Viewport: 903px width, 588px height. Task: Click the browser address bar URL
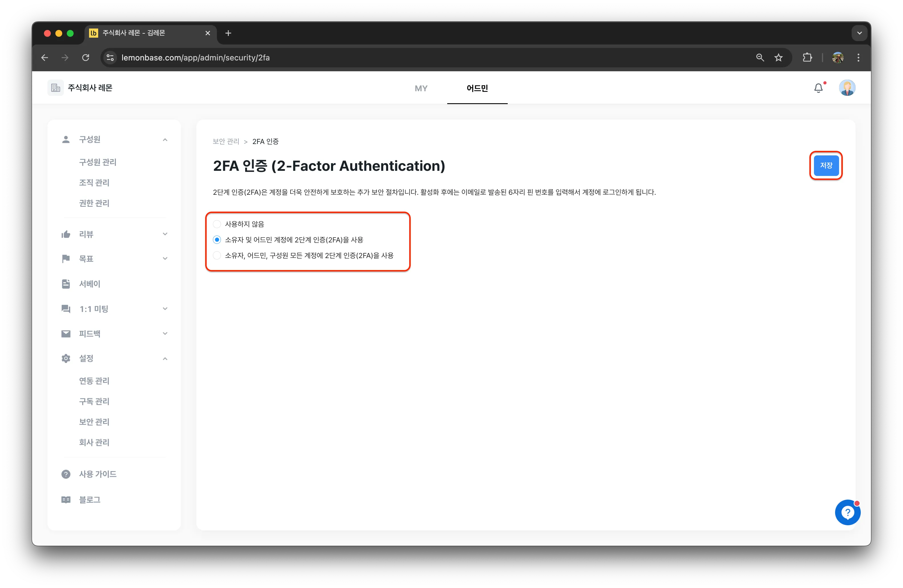point(195,58)
